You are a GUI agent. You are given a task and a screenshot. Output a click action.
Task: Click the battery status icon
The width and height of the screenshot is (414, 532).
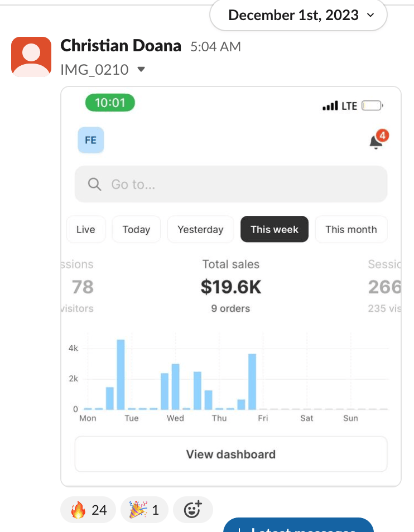tap(372, 105)
